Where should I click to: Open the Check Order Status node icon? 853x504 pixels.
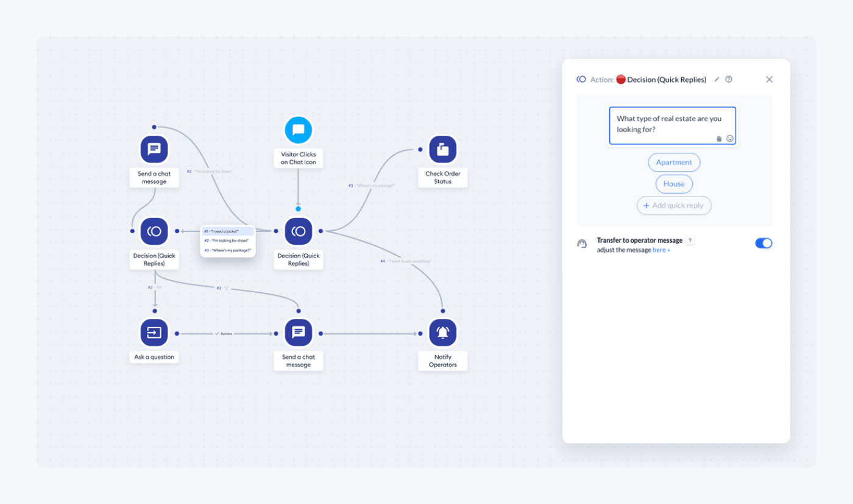point(442,149)
